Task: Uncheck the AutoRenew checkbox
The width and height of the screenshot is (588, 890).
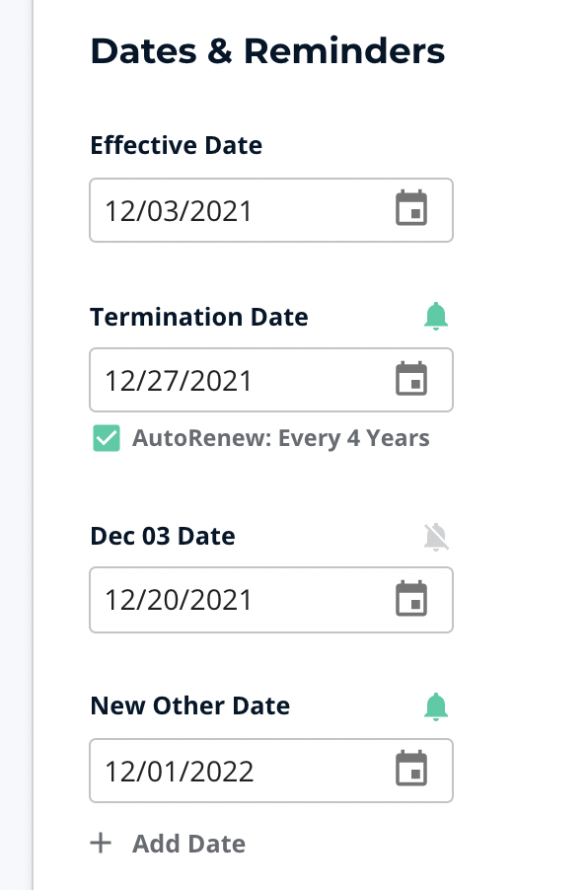Action: point(107,438)
